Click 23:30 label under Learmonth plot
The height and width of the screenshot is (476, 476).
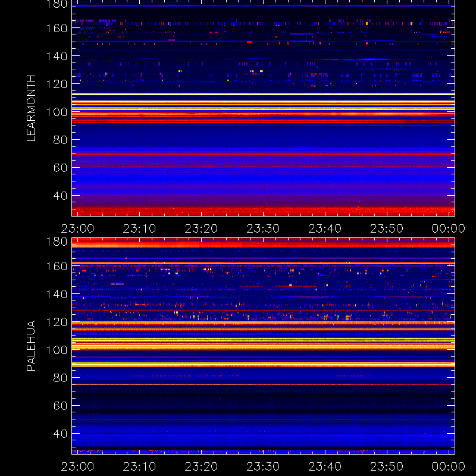tap(263, 228)
